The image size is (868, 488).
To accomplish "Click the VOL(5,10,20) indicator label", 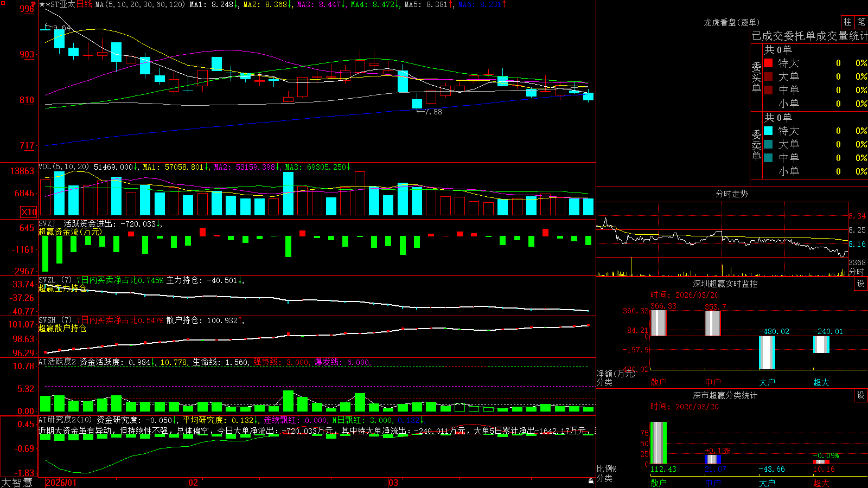I will [64, 166].
